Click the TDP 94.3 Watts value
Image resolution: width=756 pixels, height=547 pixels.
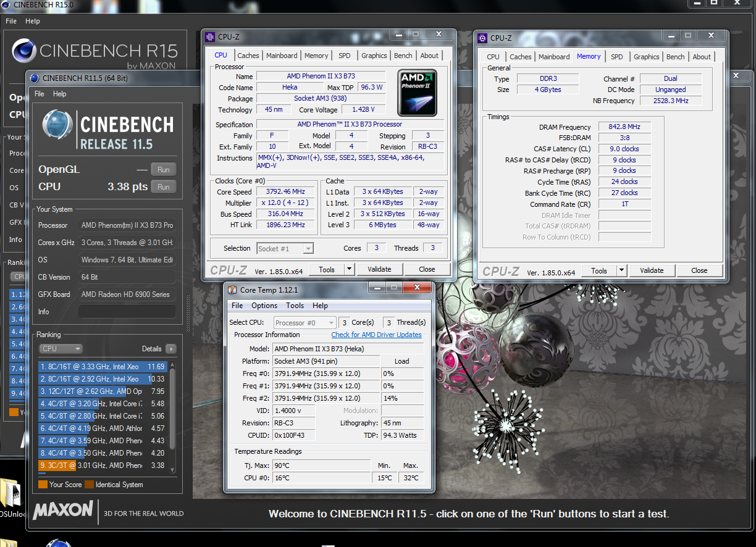(x=402, y=435)
